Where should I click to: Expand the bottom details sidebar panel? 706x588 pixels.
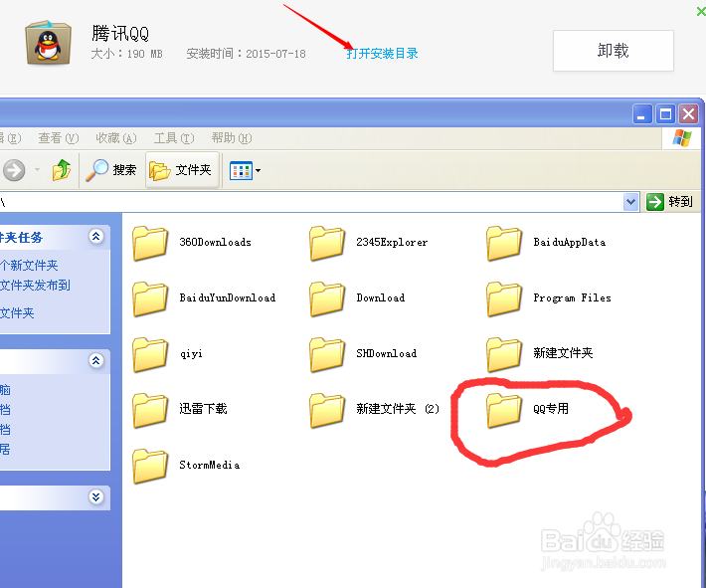click(x=95, y=497)
